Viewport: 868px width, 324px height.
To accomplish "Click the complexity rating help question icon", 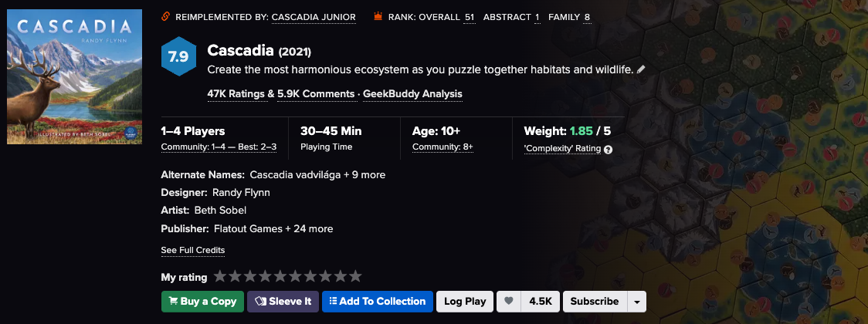I will [x=609, y=150].
